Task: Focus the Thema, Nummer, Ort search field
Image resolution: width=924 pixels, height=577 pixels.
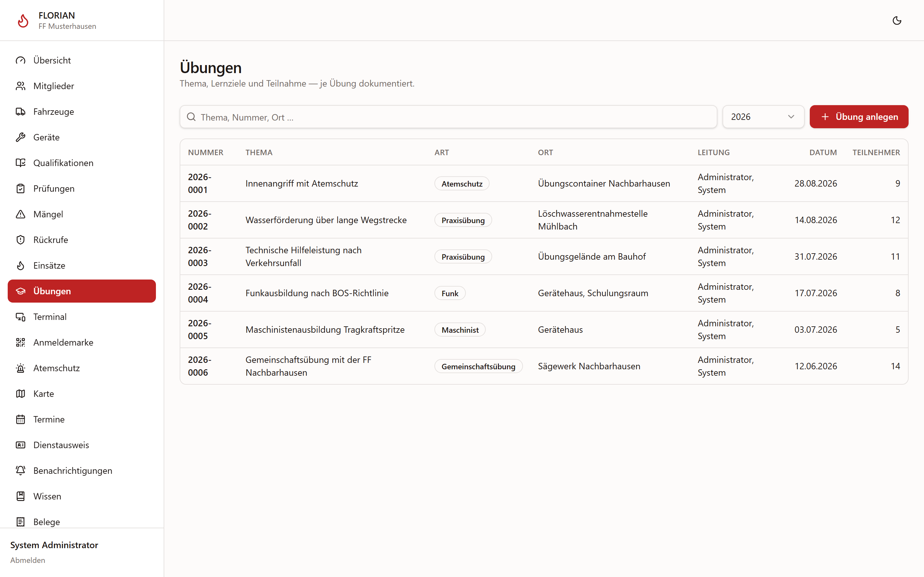Action: tap(448, 117)
